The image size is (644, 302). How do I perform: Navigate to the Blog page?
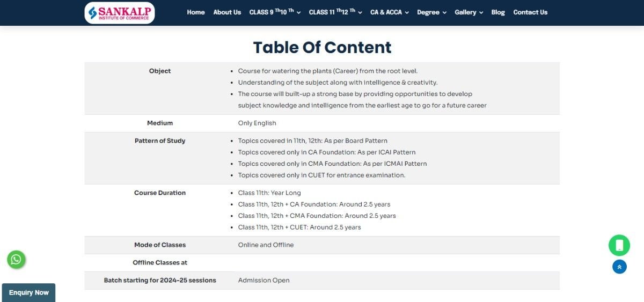(x=498, y=12)
